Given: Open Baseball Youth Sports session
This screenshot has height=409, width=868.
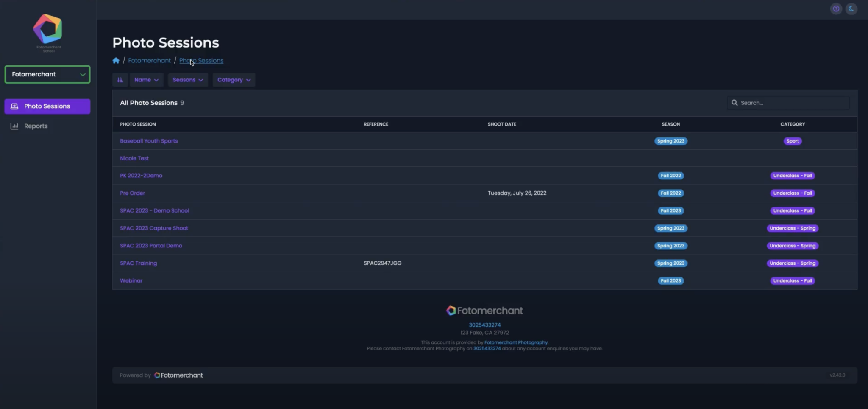Looking at the screenshot, I should 149,141.
